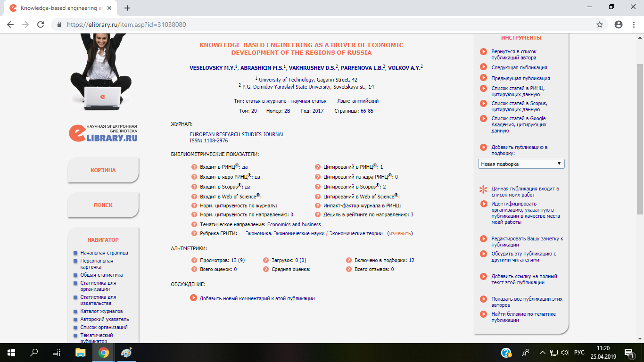Click the arrow icon beside 'Предыдущая публикация'
644x362 pixels.
483,78
